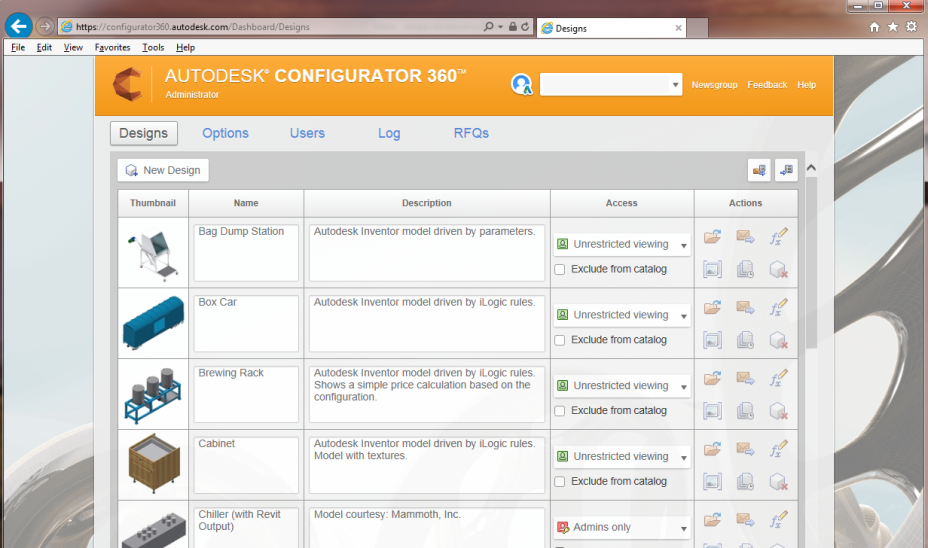This screenshot has width=928, height=548.
Task: Toggle Exclude from catalog for Cabinet
Action: 559,482
